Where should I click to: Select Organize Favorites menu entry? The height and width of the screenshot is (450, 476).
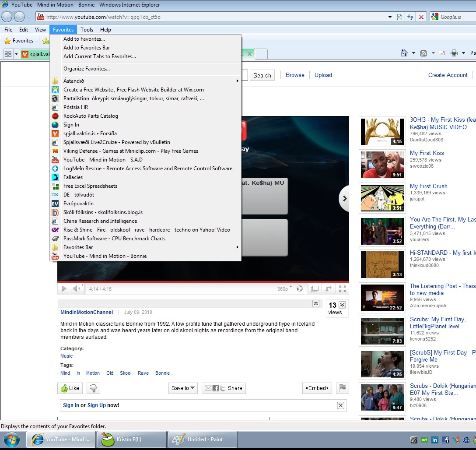(87, 69)
